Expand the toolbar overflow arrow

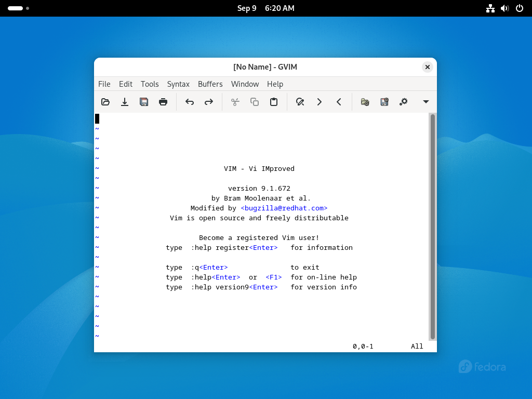coord(426,102)
